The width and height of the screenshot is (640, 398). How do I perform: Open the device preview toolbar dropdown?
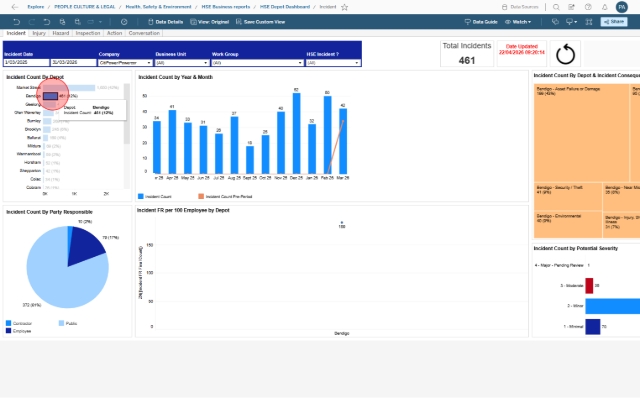coord(94,22)
